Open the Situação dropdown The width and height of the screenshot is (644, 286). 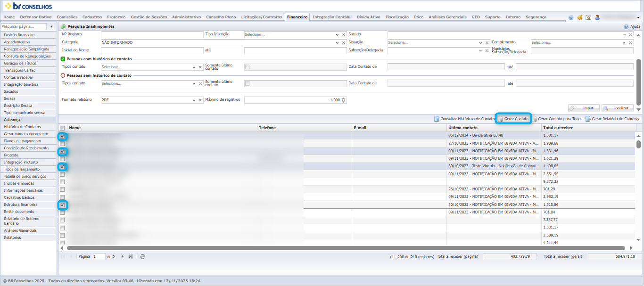[481, 42]
